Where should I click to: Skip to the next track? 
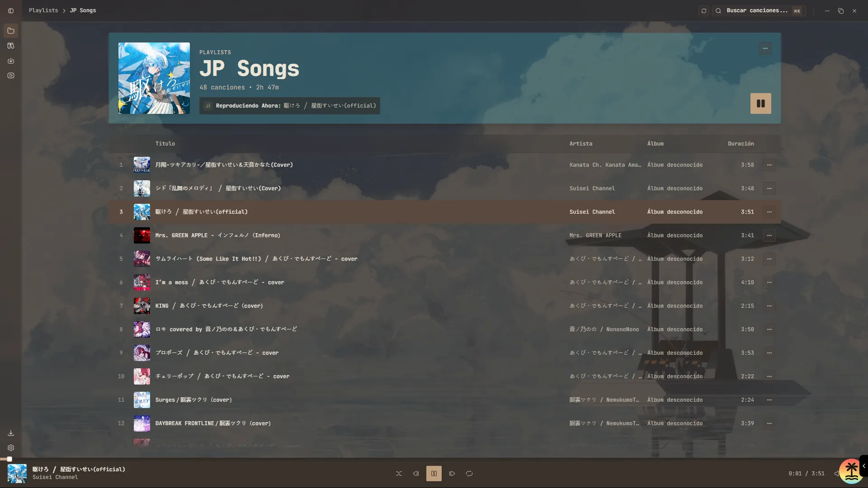click(452, 474)
